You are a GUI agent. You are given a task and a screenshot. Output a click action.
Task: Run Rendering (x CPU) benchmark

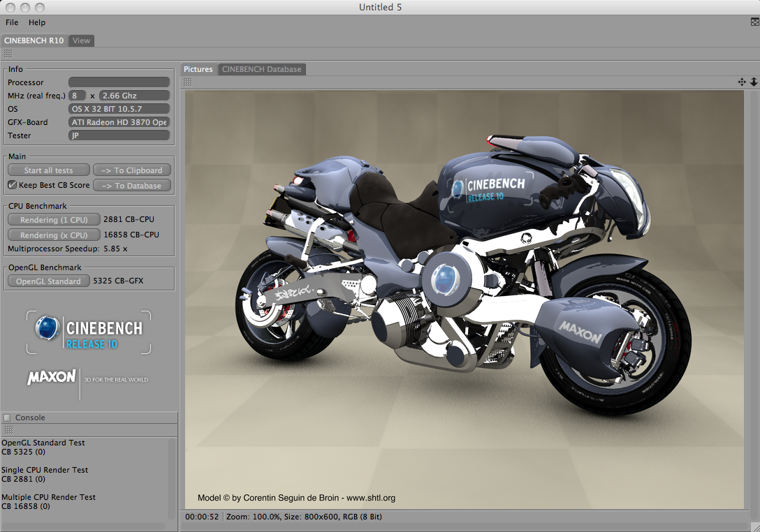click(54, 235)
